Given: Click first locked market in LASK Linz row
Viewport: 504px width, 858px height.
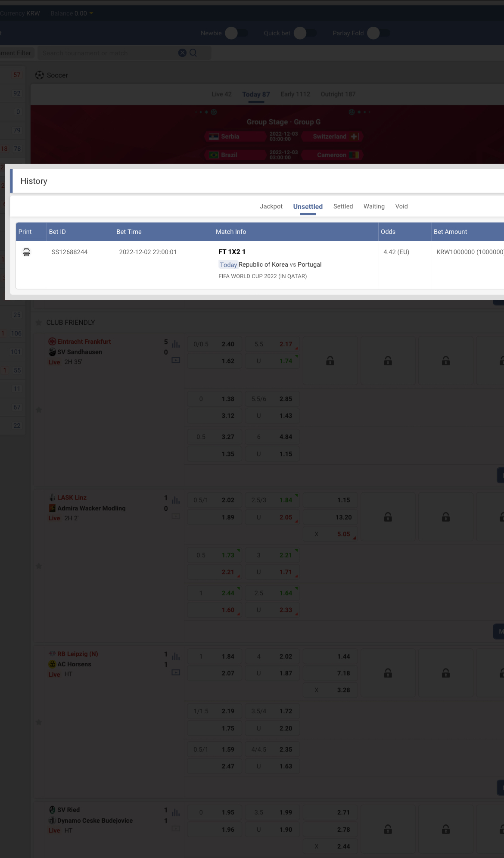Looking at the screenshot, I should [x=388, y=517].
